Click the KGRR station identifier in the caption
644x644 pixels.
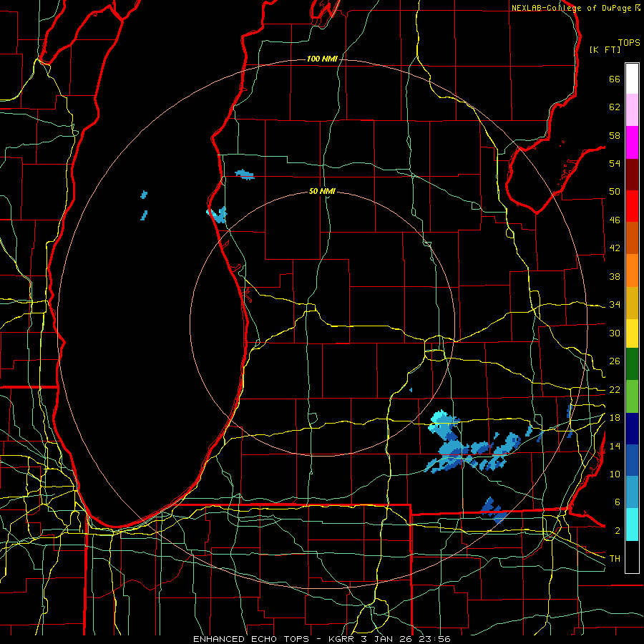343,639
